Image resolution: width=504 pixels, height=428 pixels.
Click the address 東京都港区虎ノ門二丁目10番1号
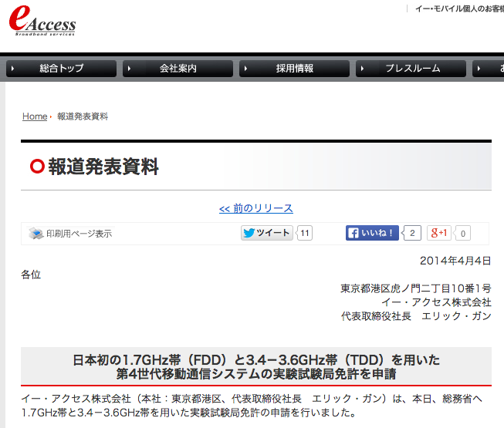415,288
